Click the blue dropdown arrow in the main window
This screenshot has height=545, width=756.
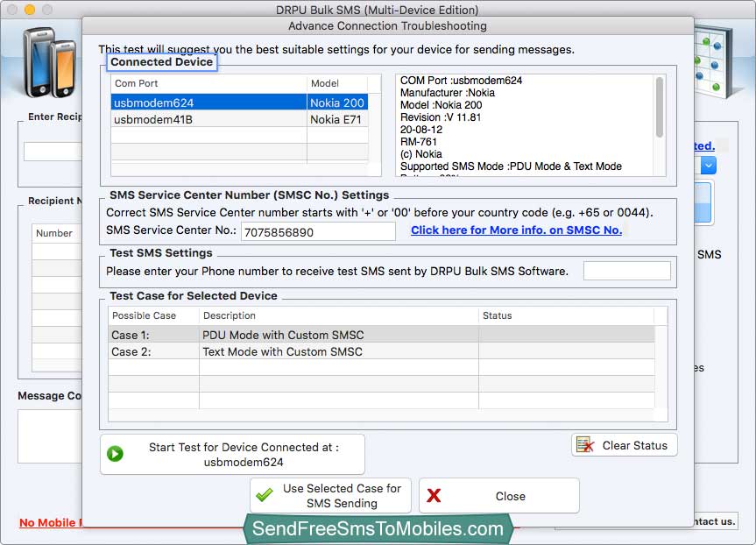tap(708, 166)
